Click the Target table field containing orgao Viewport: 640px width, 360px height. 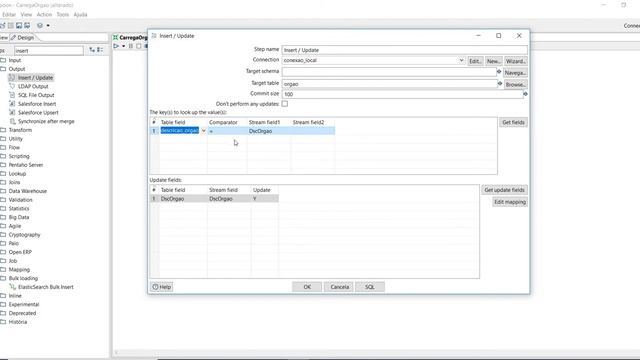(x=389, y=84)
